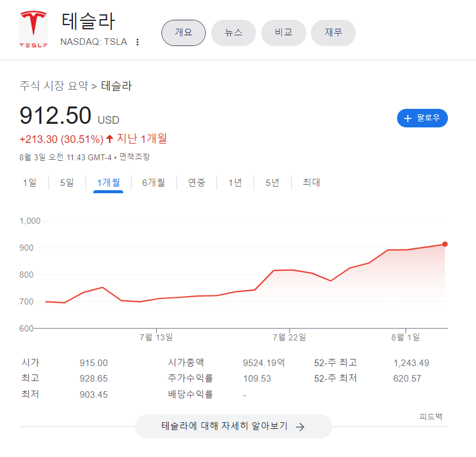Click the Tesla logo image
This screenshot has height=457, width=476.
[x=33, y=29]
